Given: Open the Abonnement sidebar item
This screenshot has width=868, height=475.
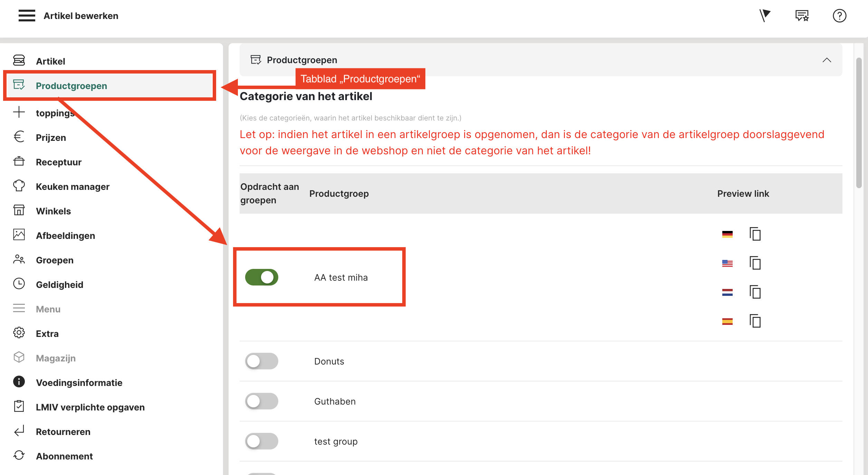Looking at the screenshot, I should (x=64, y=456).
